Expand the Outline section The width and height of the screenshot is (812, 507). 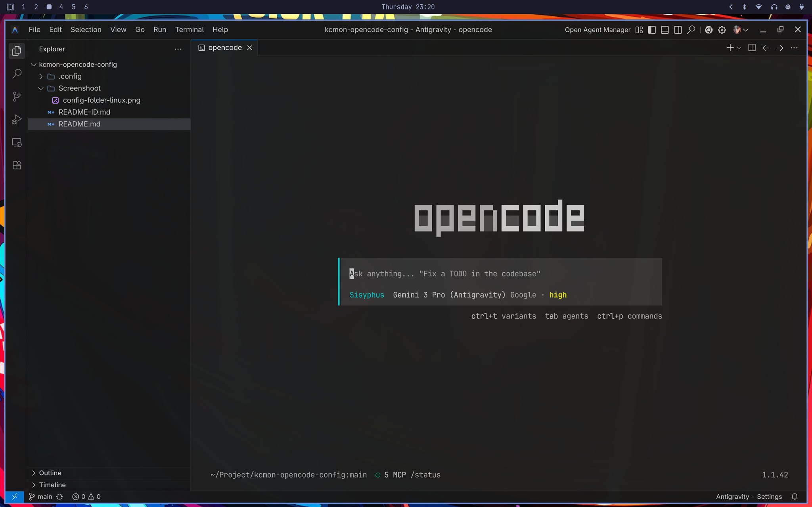[109, 473]
